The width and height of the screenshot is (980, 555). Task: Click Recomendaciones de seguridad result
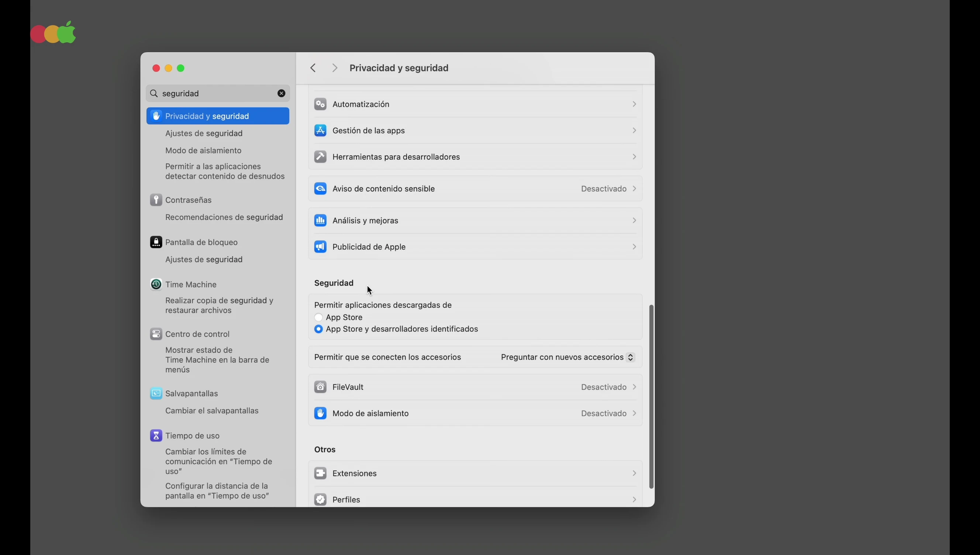224,217
